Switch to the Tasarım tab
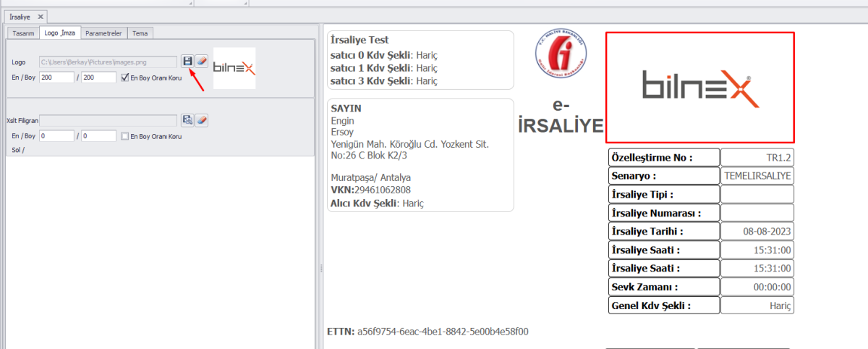This screenshot has width=868, height=349. coord(23,33)
